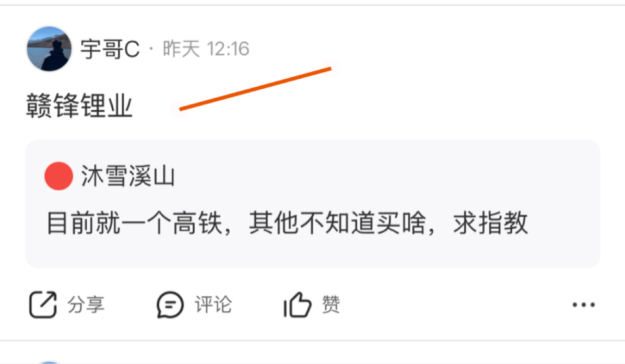Tap the 赞 label
Image resolution: width=625 pixels, height=364 pixels.
pyautogui.click(x=331, y=305)
